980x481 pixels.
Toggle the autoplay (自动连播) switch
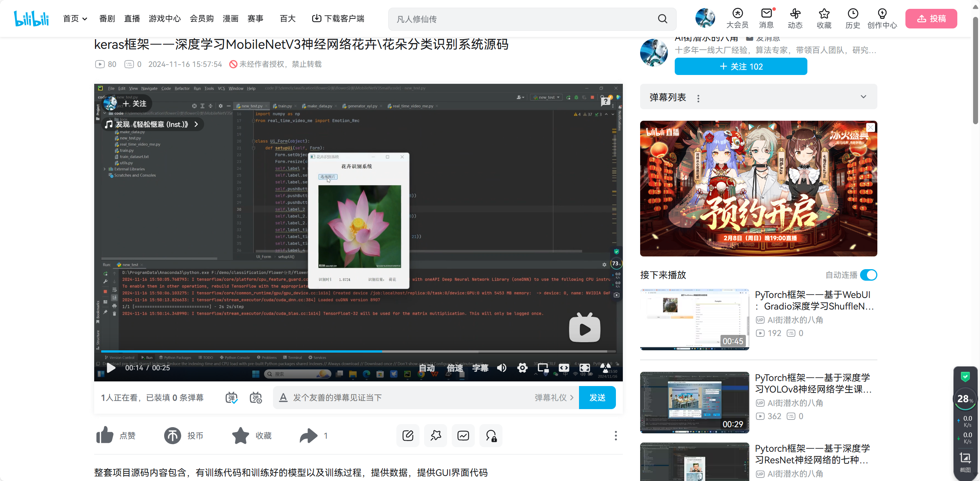tap(869, 275)
